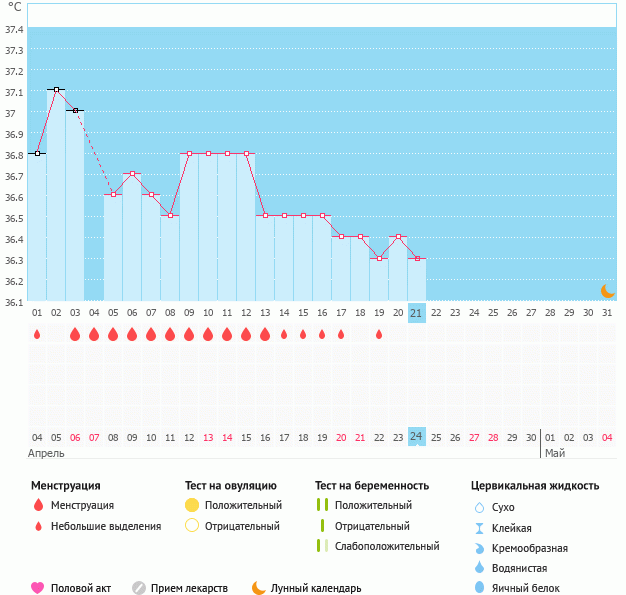Click the grey pill icon for Прием лекарств

[x=139, y=588]
